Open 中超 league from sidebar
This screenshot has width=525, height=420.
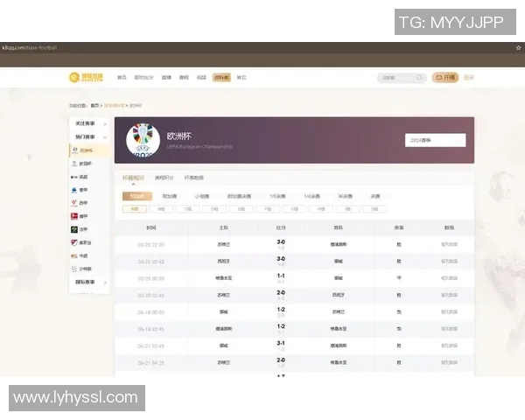tap(83, 255)
